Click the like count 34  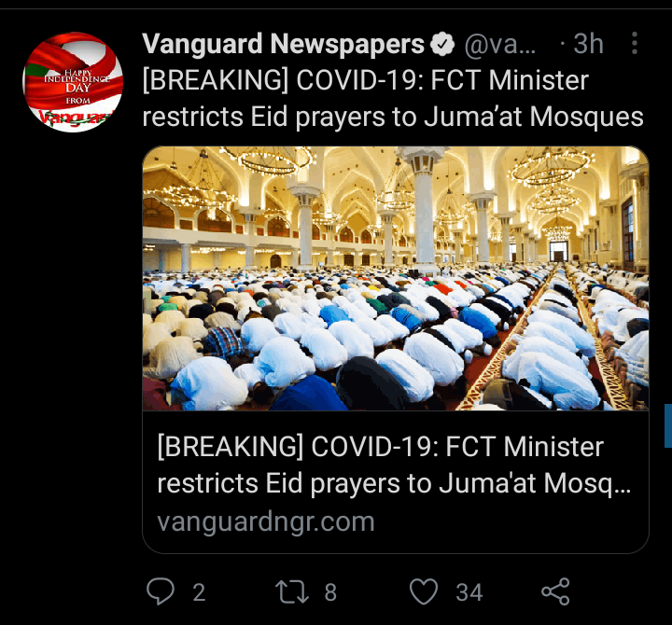point(469,593)
